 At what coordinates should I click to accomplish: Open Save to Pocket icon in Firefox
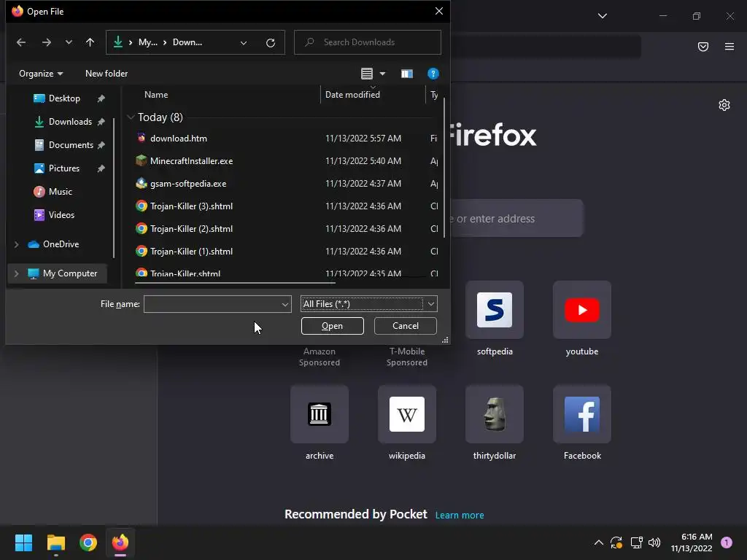pos(703,47)
